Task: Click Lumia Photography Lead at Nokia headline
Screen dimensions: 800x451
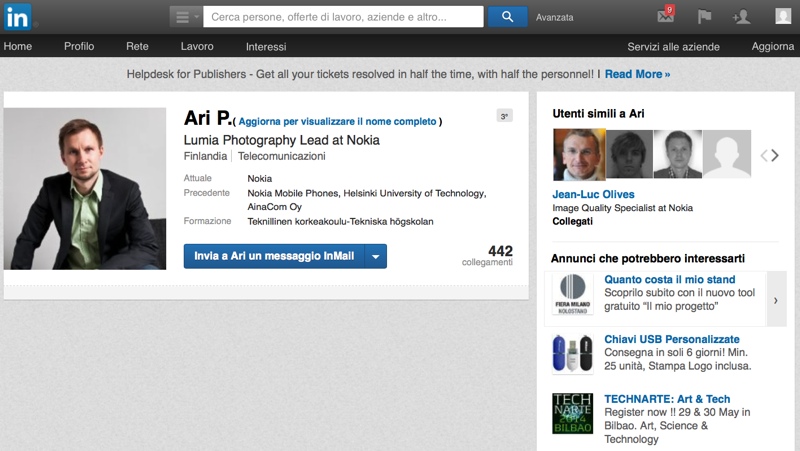Action: click(x=282, y=140)
